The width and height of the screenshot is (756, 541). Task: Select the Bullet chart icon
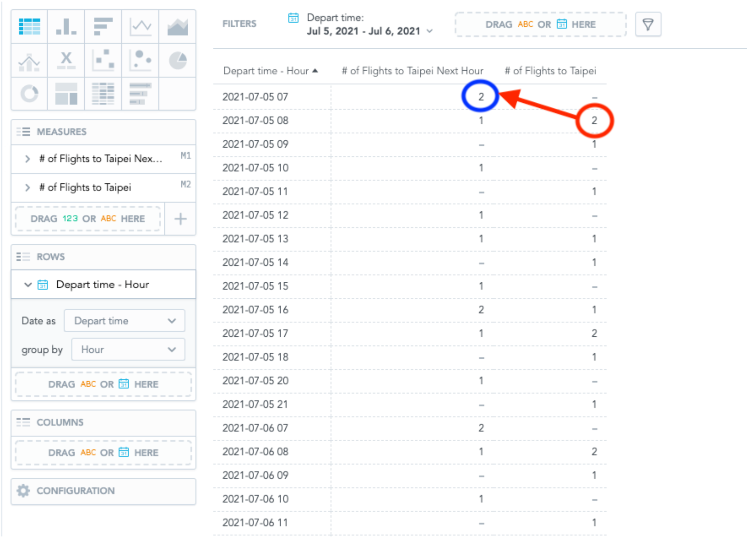coord(140,94)
